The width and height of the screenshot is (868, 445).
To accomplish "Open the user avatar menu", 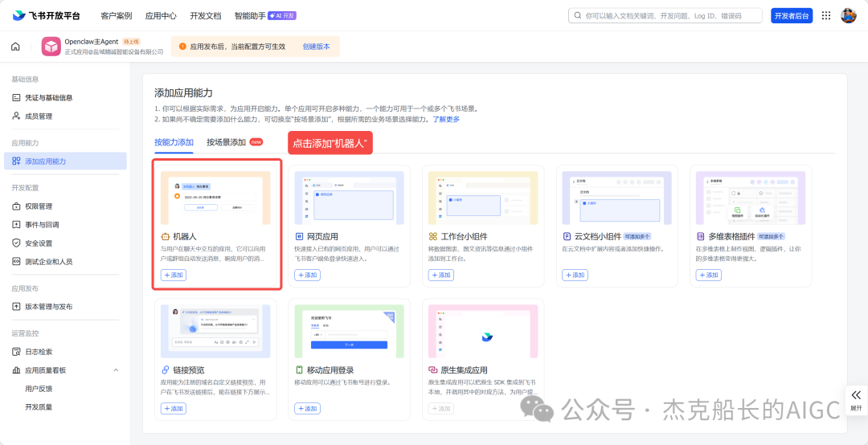I will click(x=849, y=15).
